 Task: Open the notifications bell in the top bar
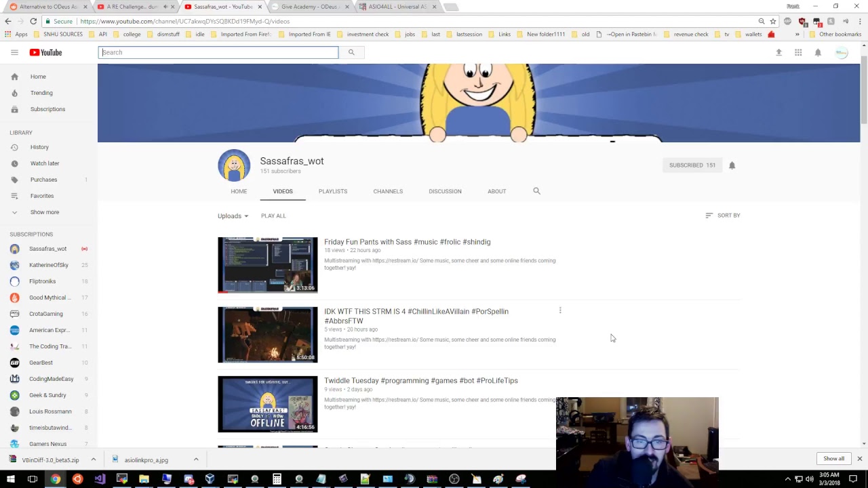[818, 52]
